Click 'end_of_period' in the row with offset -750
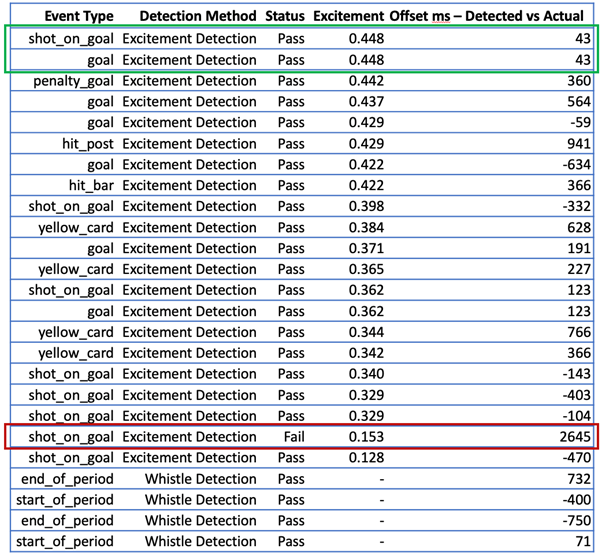The height and width of the screenshot is (556, 602). coord(68,521)
